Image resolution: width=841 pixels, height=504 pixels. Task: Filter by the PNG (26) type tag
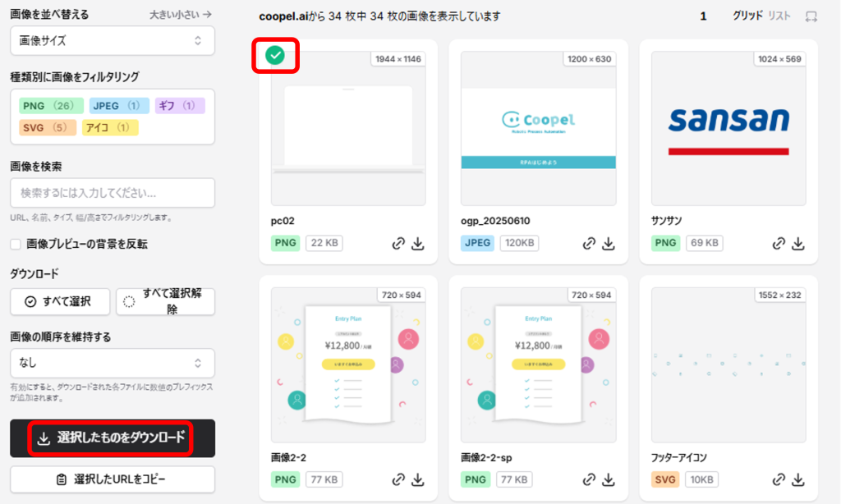point(51,106)
